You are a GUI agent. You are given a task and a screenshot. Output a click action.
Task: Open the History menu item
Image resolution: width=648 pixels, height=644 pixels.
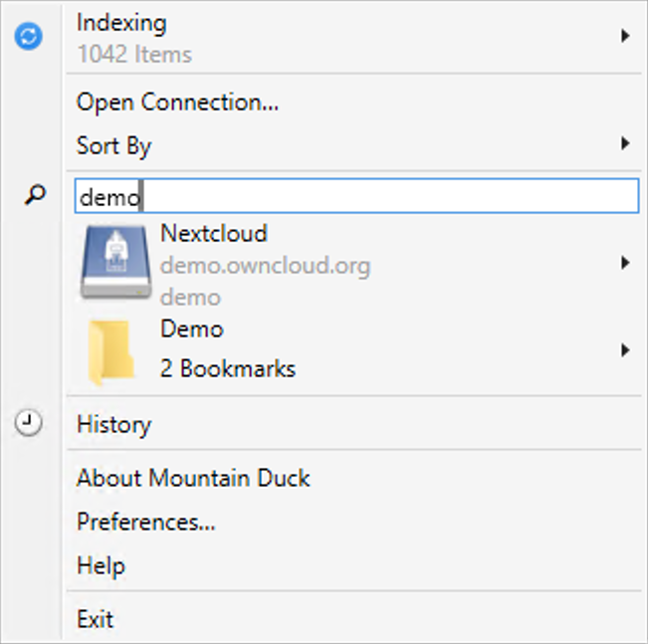pyautogui.click(x=353, y=424)
